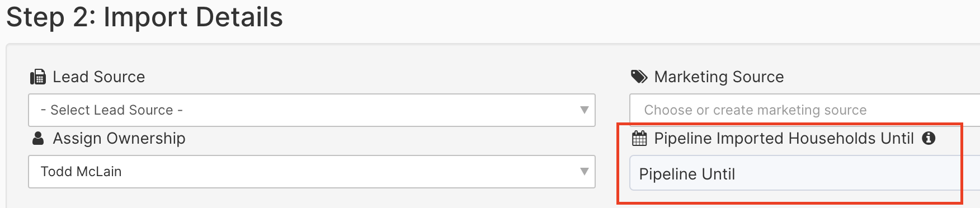Click the 'Pipeline Until' placeholder text
Screen dimensions: 980x208
[x=687, y=174]
